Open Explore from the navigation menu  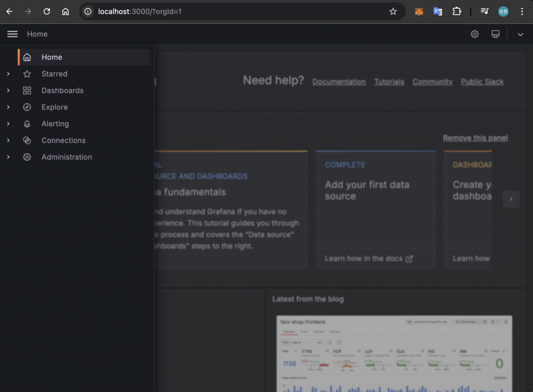55,107
